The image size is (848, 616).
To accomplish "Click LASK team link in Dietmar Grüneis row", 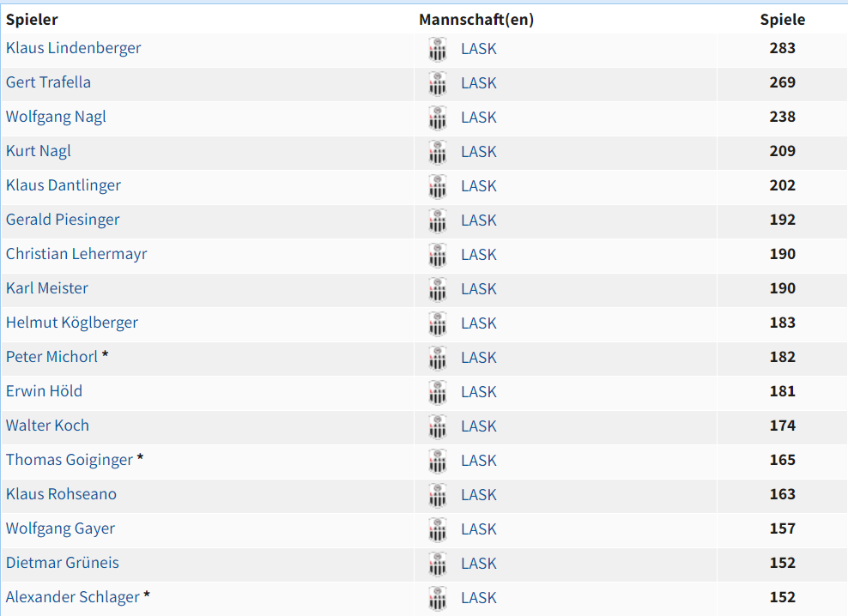I will click(x=479, y=564).
